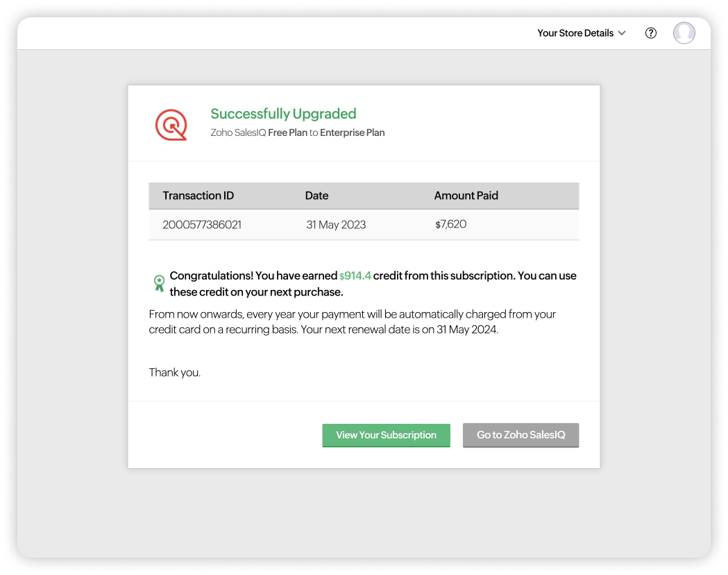
Task: Open the help question mark icon
Action: pyautogui.click(x=650, y=33)
